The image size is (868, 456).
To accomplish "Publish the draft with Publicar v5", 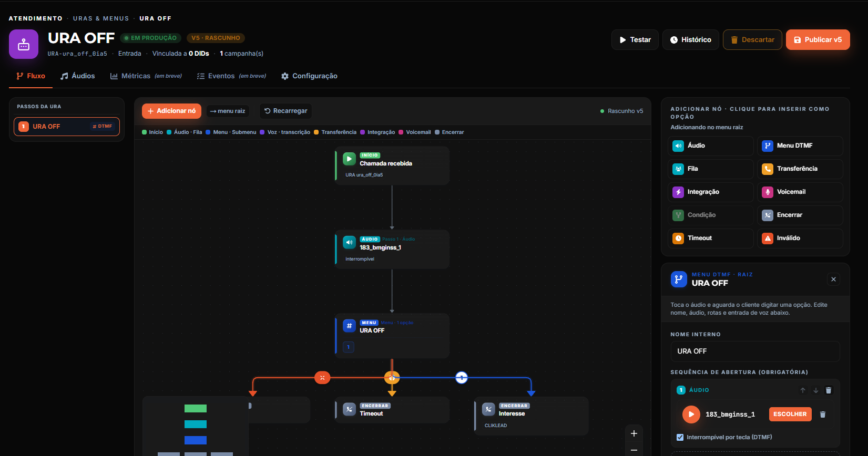I will tap(818, 40).
